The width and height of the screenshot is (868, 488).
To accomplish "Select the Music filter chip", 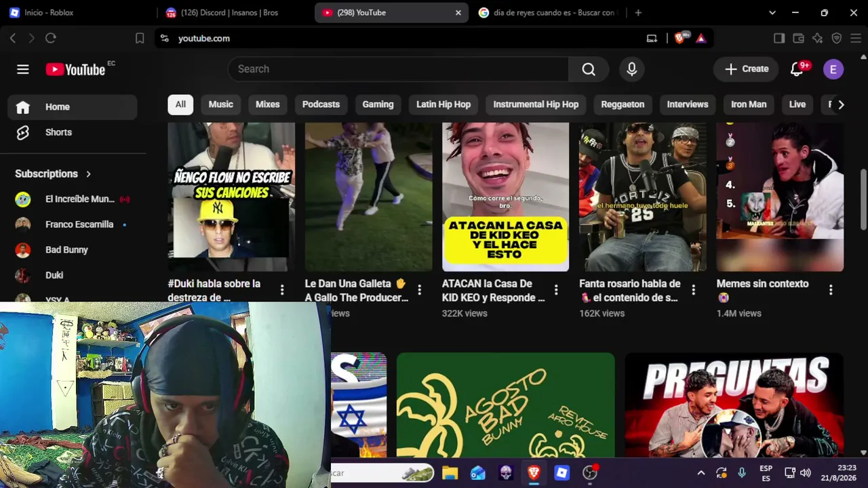I will (220, 104).
